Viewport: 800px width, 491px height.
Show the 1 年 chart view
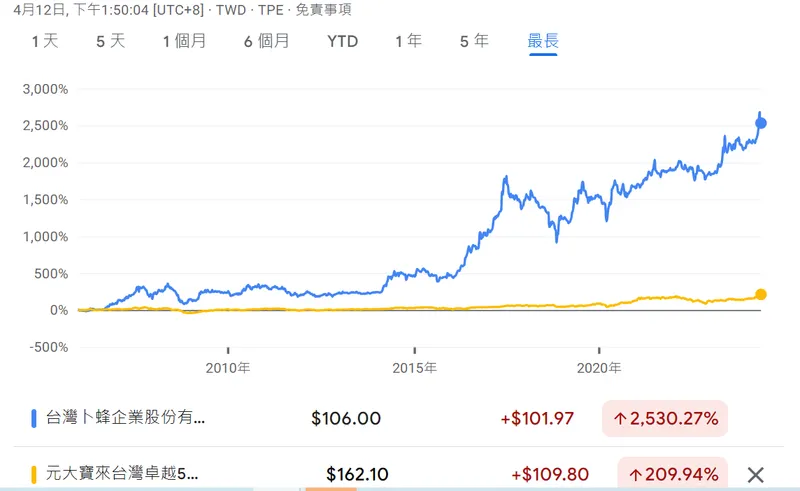[x=408, y=41]
